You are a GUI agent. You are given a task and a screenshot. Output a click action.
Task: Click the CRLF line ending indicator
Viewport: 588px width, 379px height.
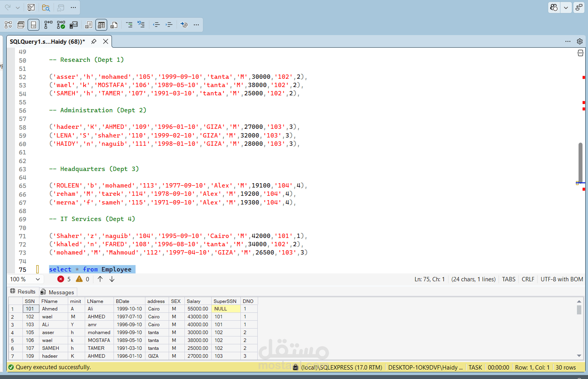click(528, 279)
